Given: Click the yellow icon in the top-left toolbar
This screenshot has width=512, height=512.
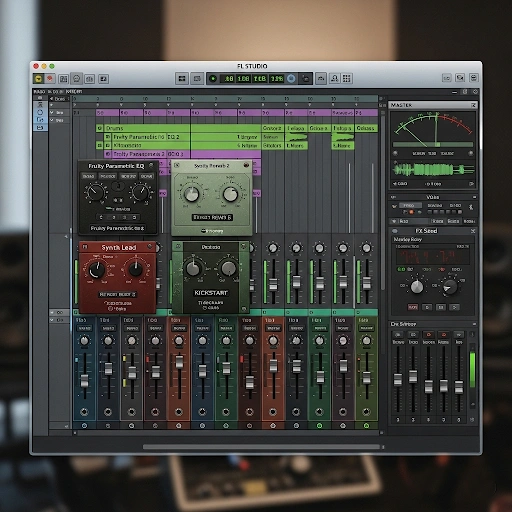Looking at the screenshot, I should coord(39,79).
